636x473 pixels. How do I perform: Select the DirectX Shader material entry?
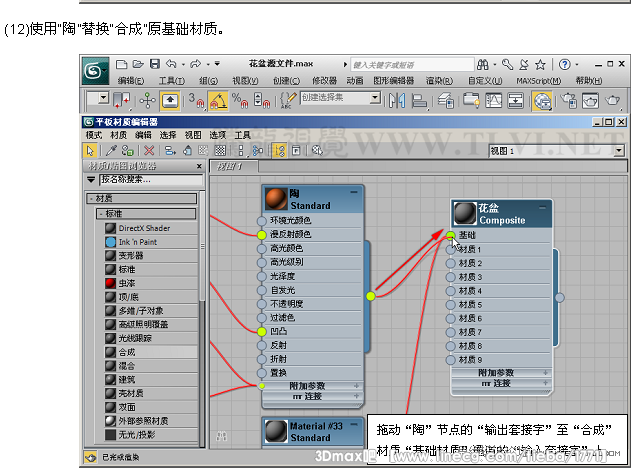(151, 228)
